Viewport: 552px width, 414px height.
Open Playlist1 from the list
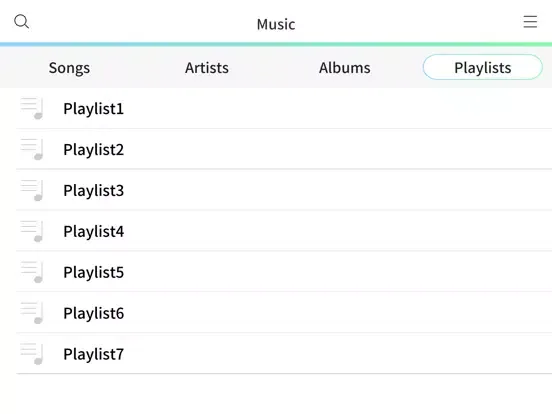pos(284,108)
